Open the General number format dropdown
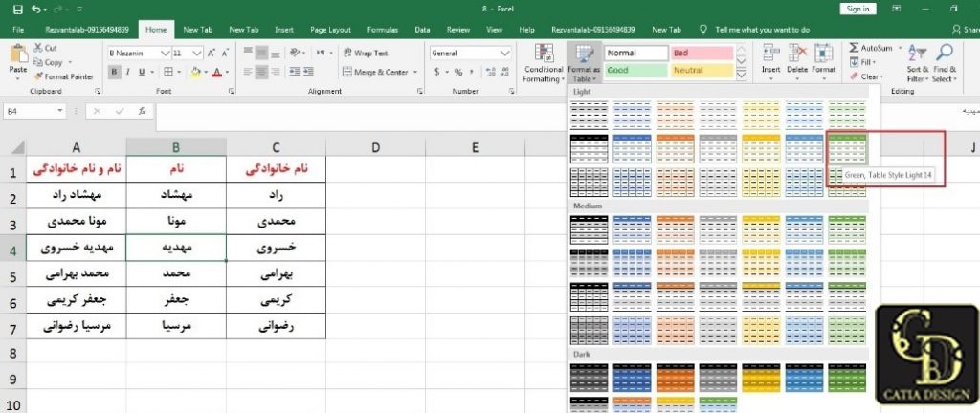The height and width of the screenshot is (413, 980). 505,53
